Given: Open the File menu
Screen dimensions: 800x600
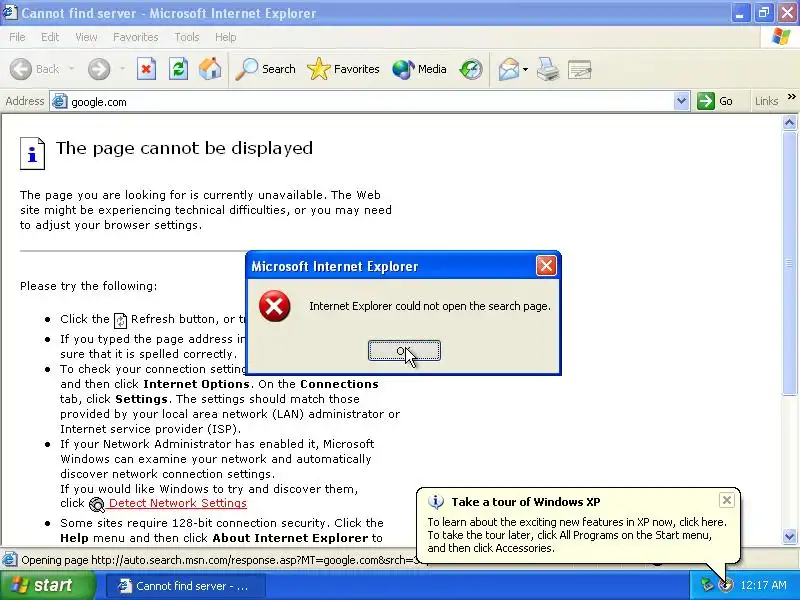Looking at the screenshot, I should pos(17,37).
